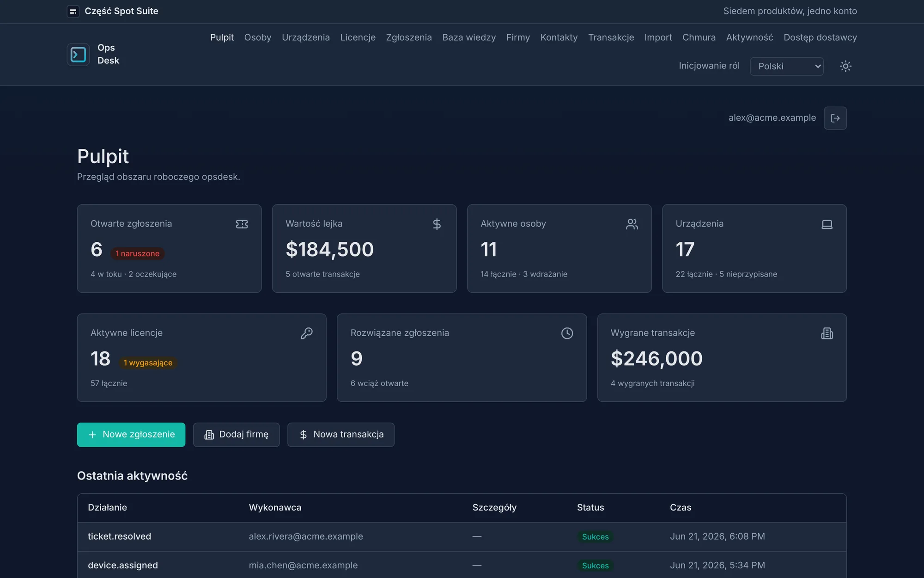Click the Jun 21, 2026, 6:08 PM timestamp
The width and height of the screenshot is (924, 578).
coord(717,536)
